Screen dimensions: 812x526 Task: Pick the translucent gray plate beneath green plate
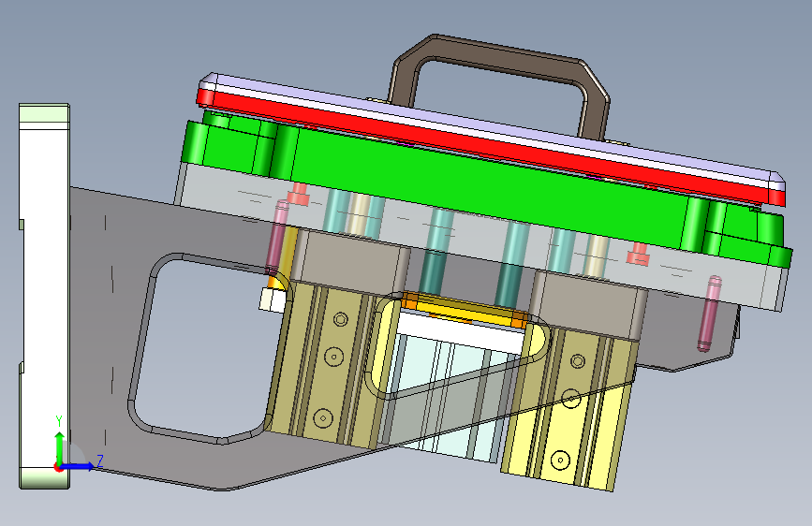[x=481, y=238]
